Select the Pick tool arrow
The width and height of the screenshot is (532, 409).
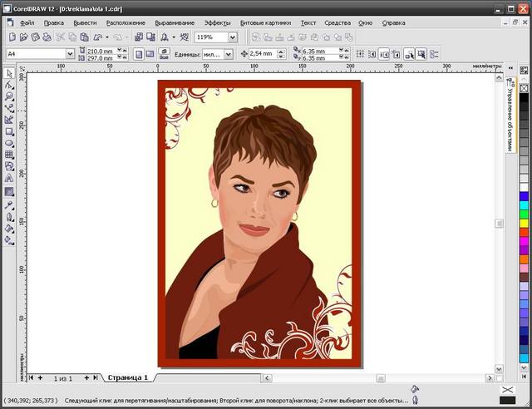pos(9,74)
